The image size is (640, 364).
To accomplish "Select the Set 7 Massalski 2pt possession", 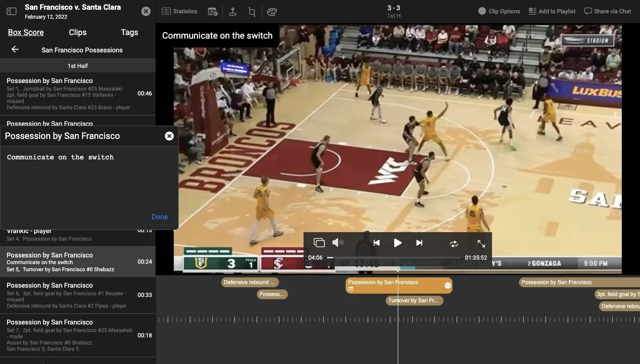I will coord(78,336).
